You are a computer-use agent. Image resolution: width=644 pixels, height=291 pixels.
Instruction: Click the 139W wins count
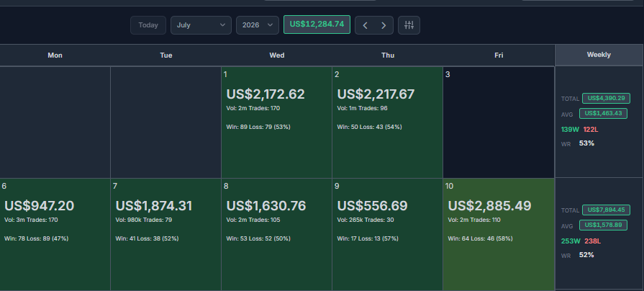coord(570,130)
